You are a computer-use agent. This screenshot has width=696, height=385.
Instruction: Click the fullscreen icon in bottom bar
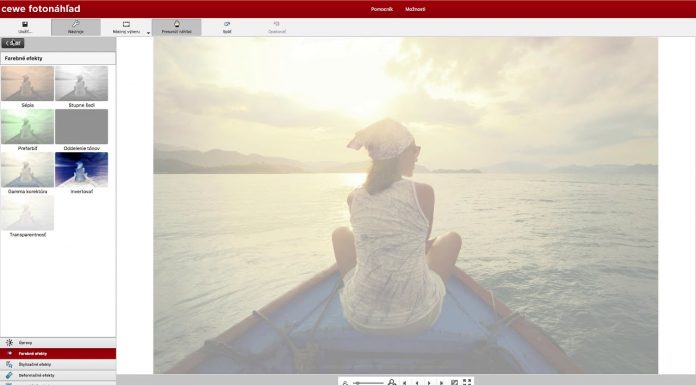467,382
